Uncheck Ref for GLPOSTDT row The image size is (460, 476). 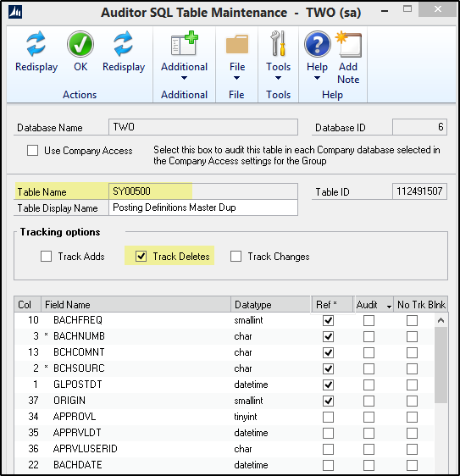(x=328, y=385)
